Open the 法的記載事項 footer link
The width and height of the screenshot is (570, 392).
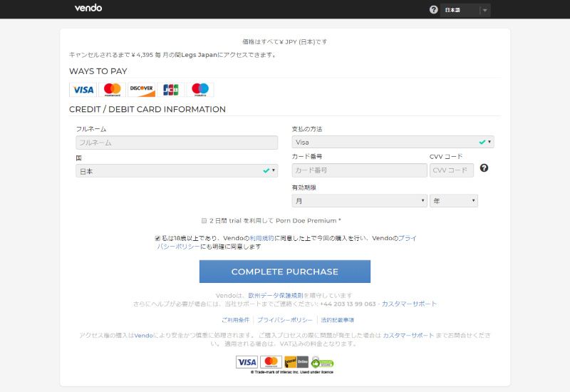[337, 320]
